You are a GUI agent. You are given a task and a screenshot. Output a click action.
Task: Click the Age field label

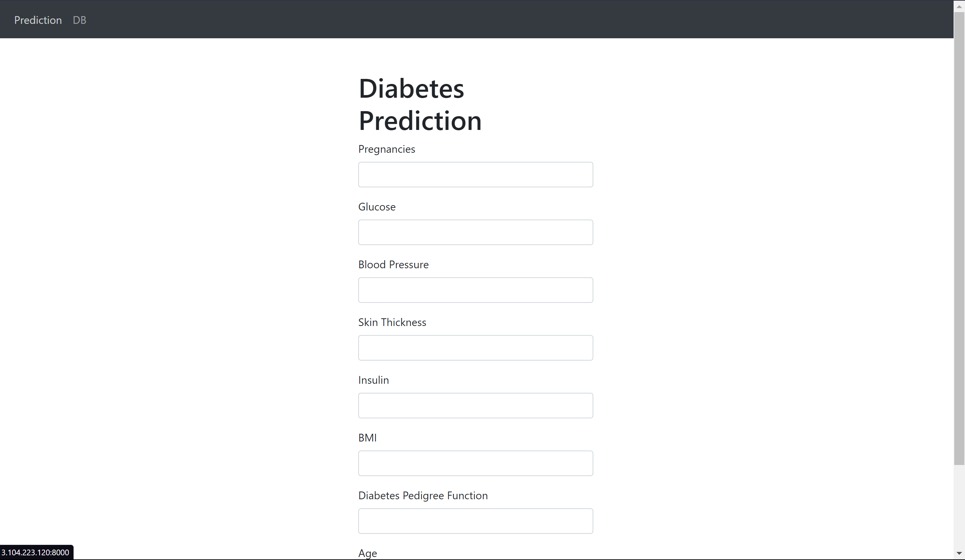point(367,553)
